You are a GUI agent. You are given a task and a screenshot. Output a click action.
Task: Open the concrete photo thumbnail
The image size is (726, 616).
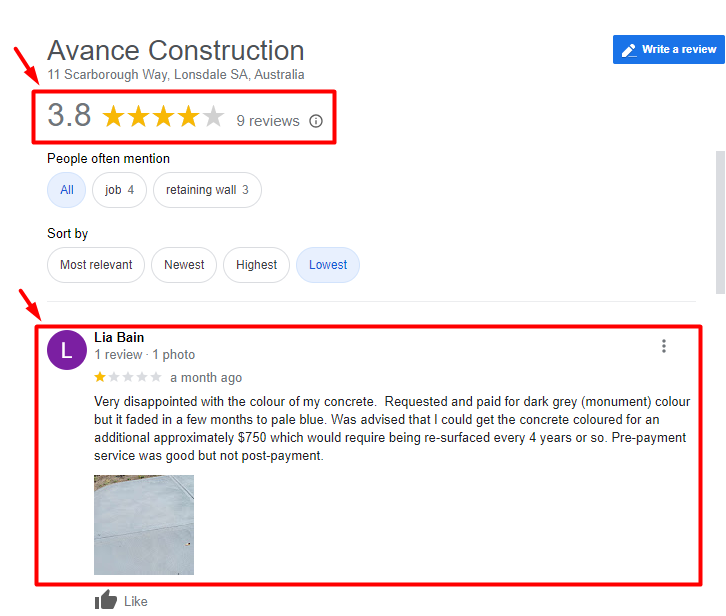click(144, 525)
